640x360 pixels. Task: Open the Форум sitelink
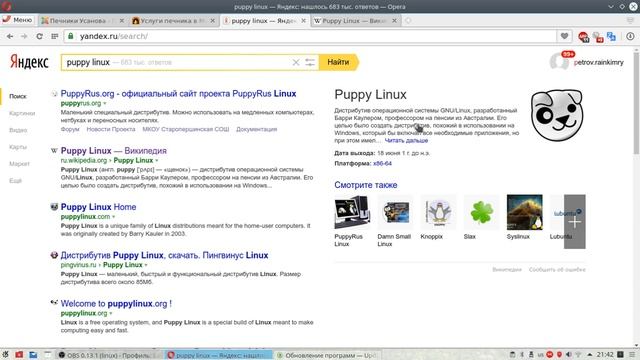pyautogui.click(x=70, y=129)
